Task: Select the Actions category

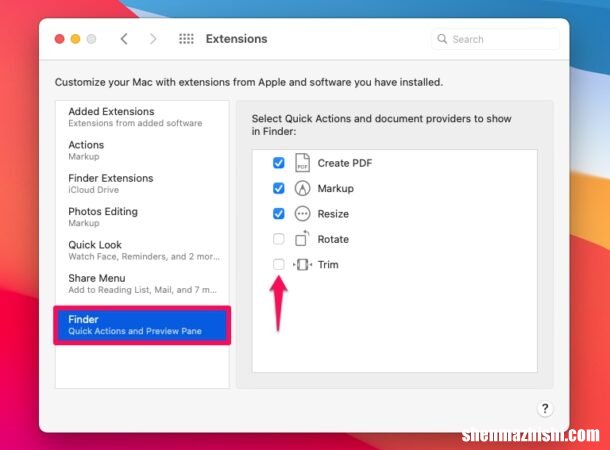Action: [x=142, y=151]
